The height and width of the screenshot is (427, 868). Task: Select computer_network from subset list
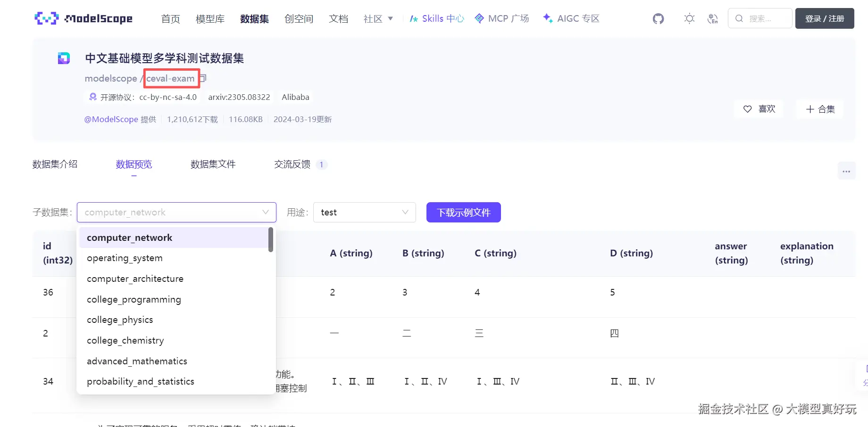click(x=174, y=238)
